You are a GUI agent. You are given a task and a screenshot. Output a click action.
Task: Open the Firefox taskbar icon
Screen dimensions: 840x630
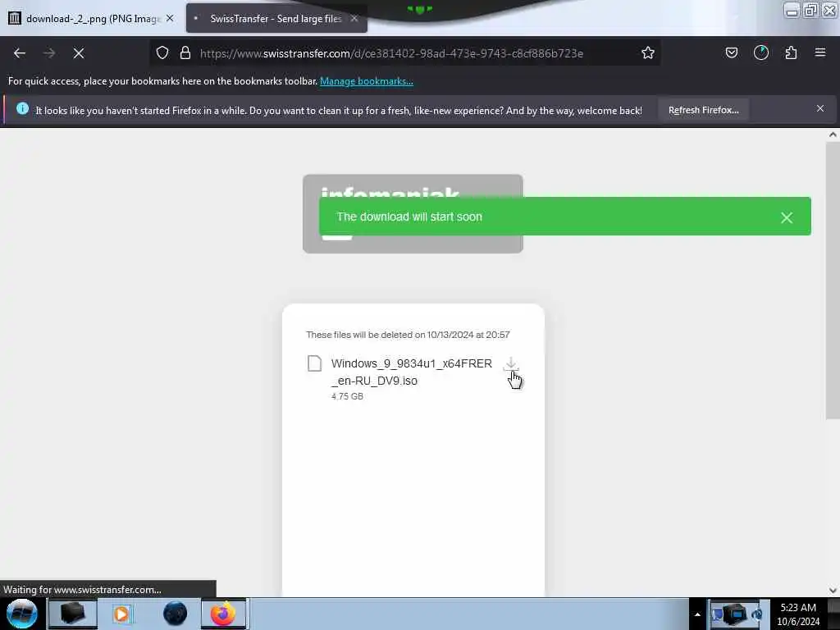point(223,614)
